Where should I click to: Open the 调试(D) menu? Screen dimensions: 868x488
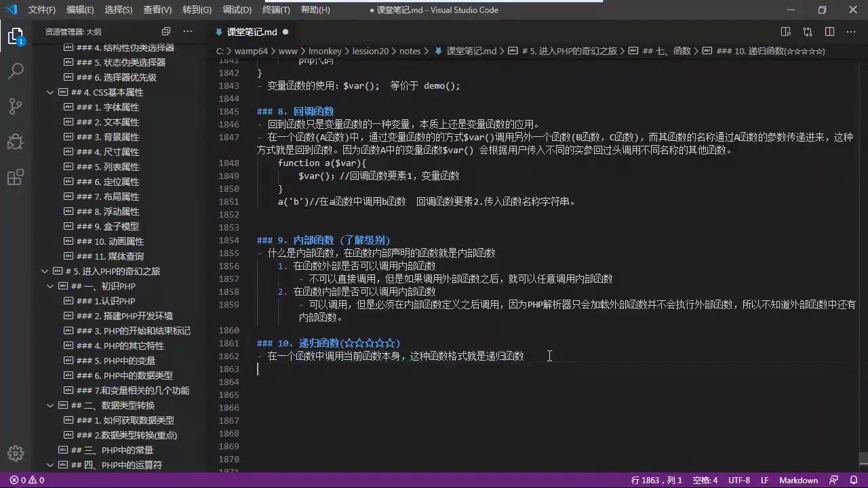237,9
